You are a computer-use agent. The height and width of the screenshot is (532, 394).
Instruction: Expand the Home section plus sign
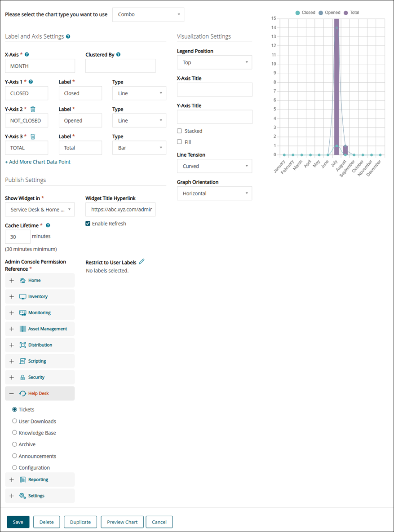click(12, 281)
